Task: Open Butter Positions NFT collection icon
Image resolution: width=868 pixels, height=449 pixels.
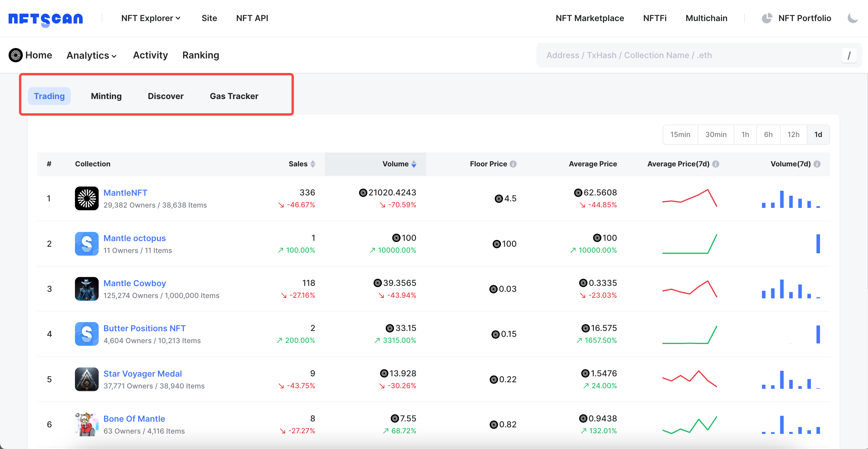Action: click(x=87, y=334)
